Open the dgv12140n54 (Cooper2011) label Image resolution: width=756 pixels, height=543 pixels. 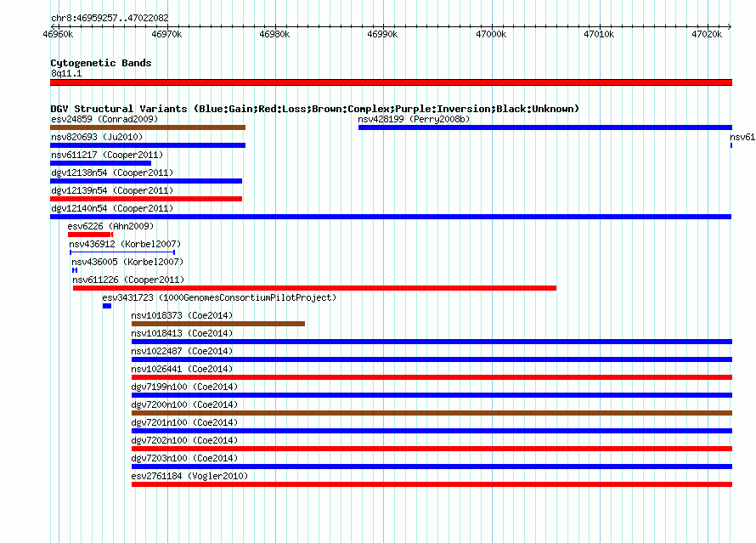click(112, 208)
